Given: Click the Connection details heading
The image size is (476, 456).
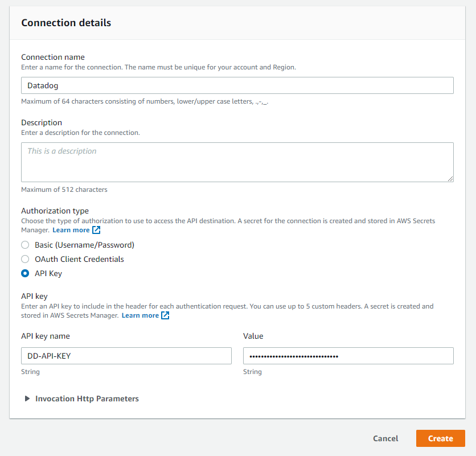Looking at the screenshot, I should (65, 23).
